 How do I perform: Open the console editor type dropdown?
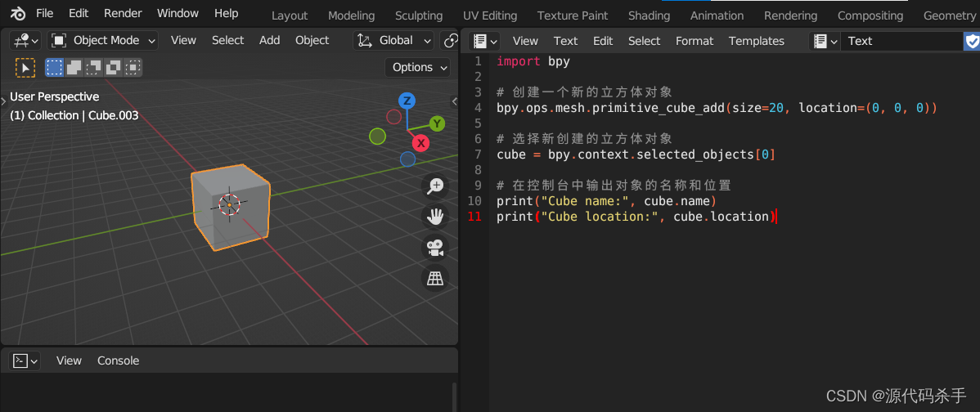[x=25, y=360]
